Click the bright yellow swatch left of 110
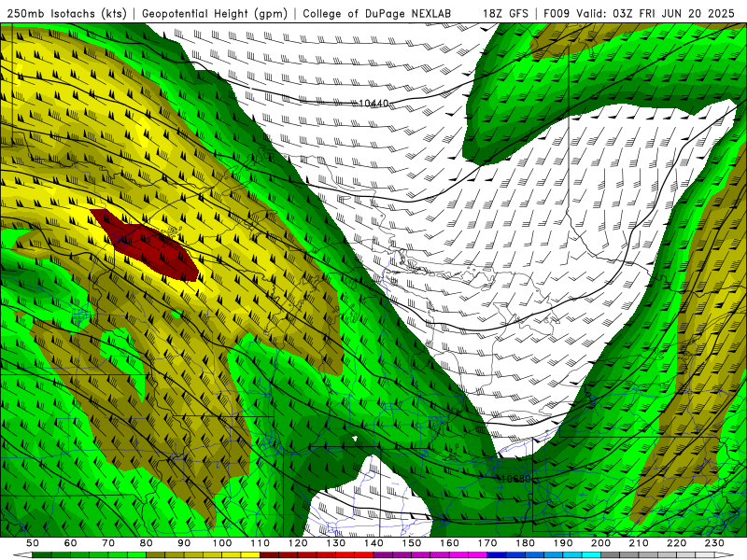Screen dimensions: 747x560 tap(250, 555)
